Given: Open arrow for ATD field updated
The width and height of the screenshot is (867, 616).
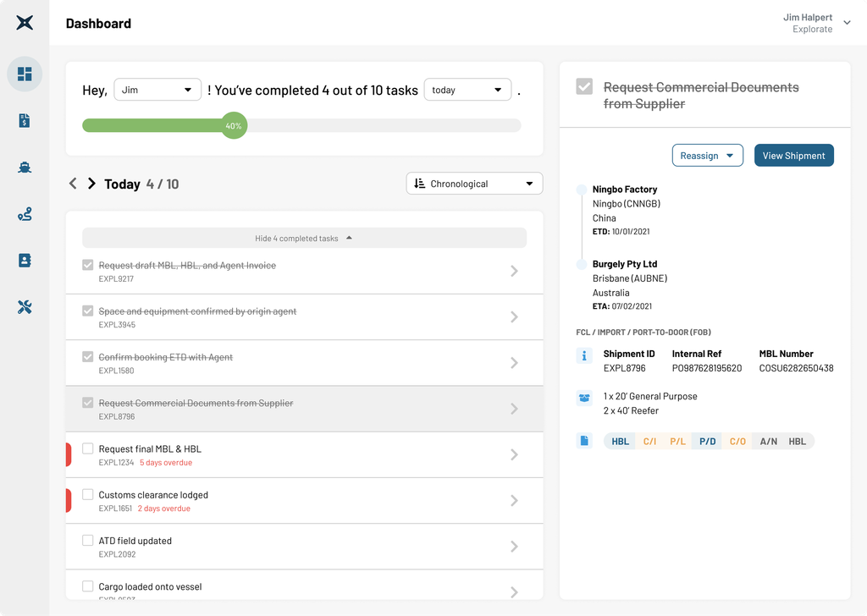Looking at the screenshot, I should [x=514, y=546].
